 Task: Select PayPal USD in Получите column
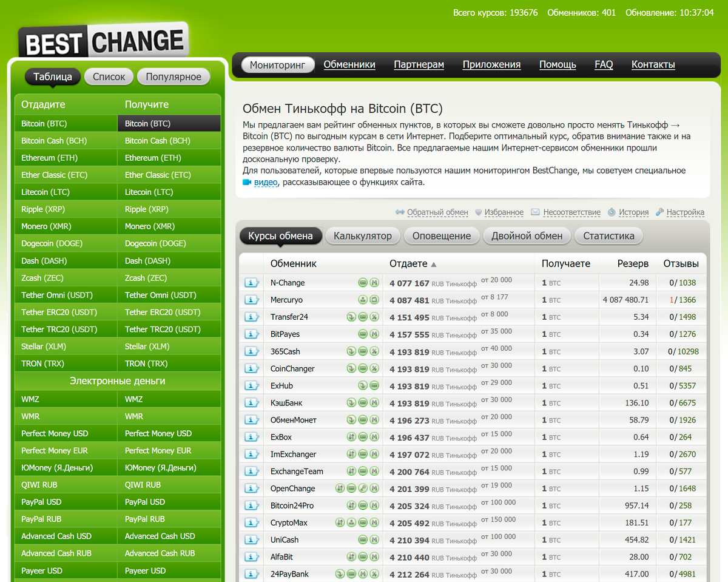click(169, 502)
